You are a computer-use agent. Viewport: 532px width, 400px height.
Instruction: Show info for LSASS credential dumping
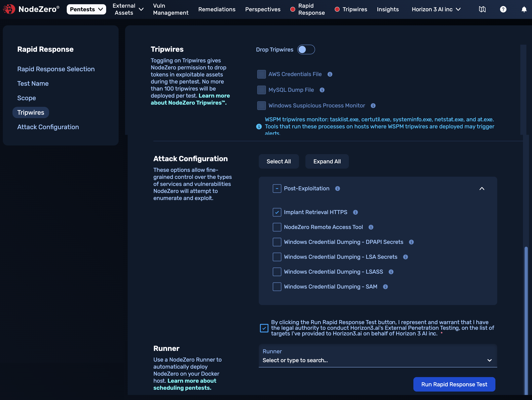[x=391, y=272]
